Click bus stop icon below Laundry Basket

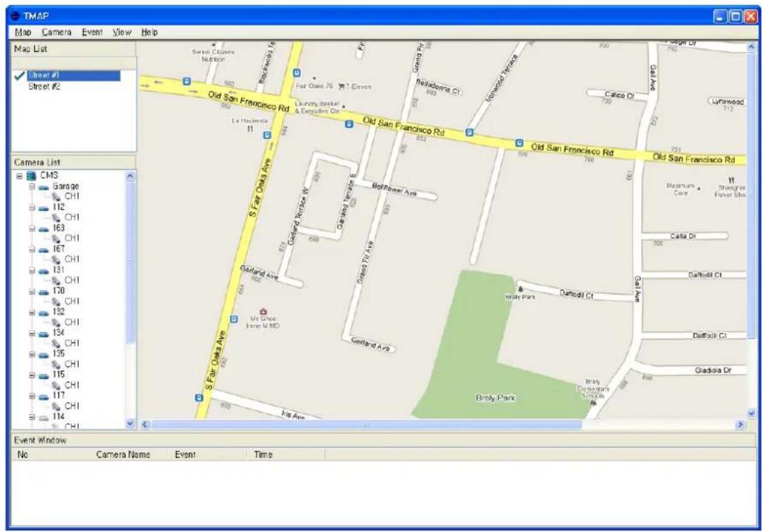(349, 124)
